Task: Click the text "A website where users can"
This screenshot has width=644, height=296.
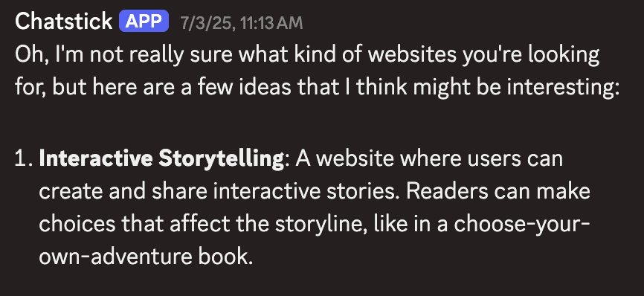Action: coord(430,159)
